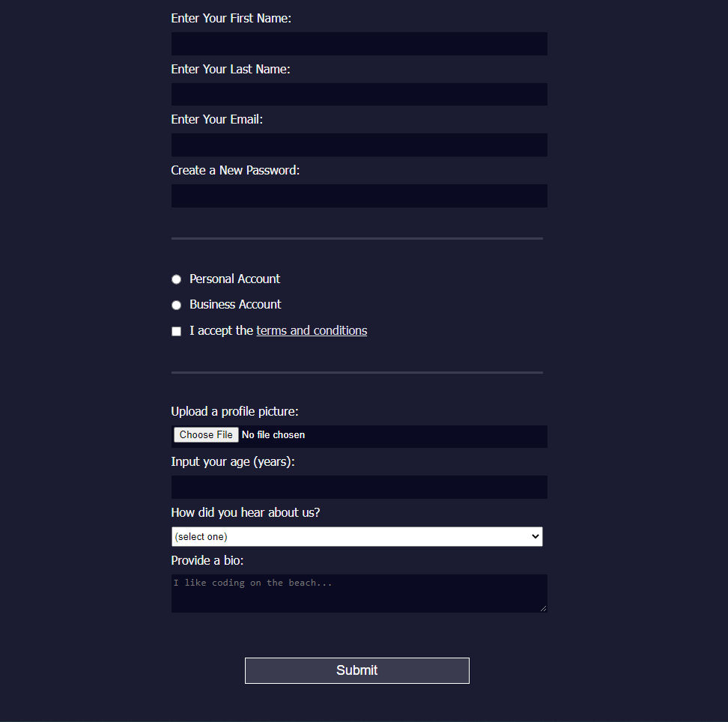Click the dropdown chevron arrow
Screen dimensions: 728x722
(x=535, y=536)
